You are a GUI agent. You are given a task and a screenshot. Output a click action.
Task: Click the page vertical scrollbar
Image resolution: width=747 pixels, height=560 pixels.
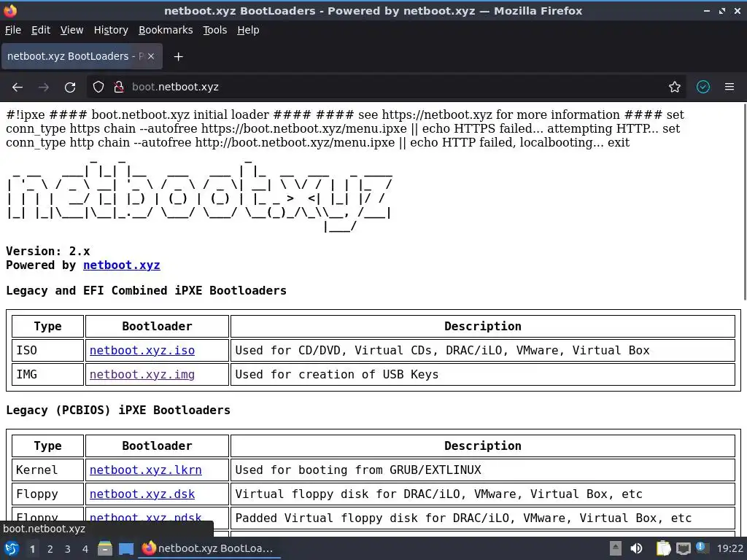(744, 202)
